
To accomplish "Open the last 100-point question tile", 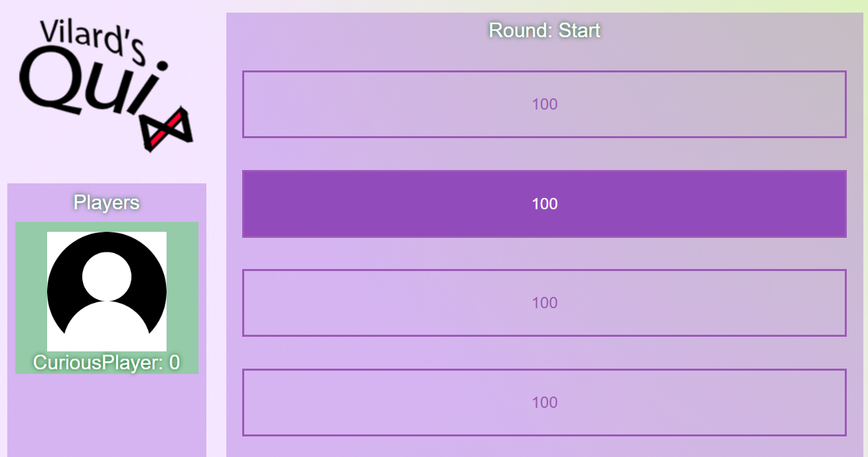I will click(x=544, y=403).
